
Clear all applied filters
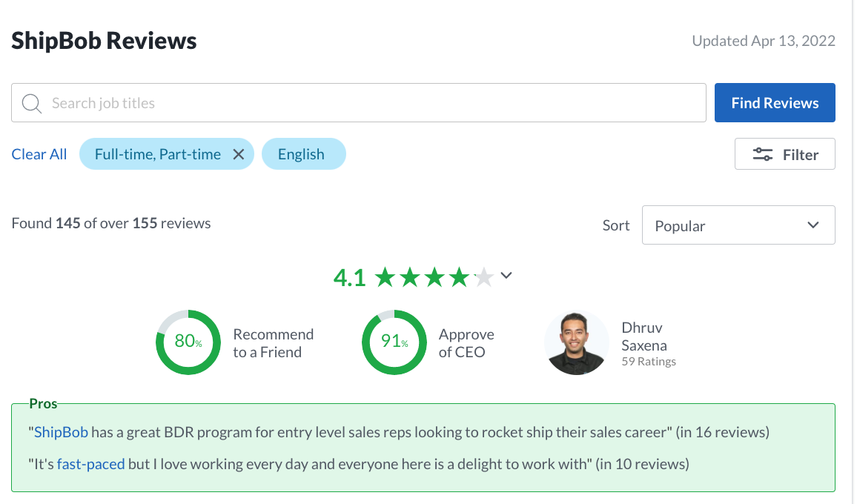point(39,154)
